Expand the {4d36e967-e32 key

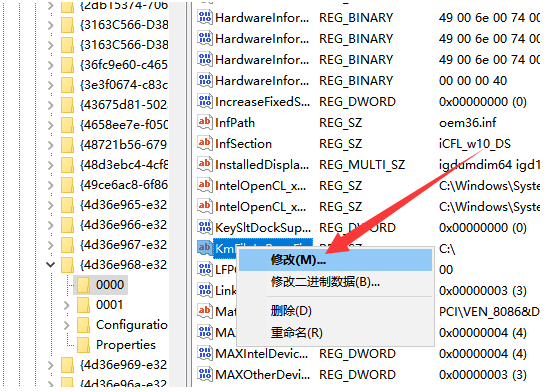click(51, 245)
